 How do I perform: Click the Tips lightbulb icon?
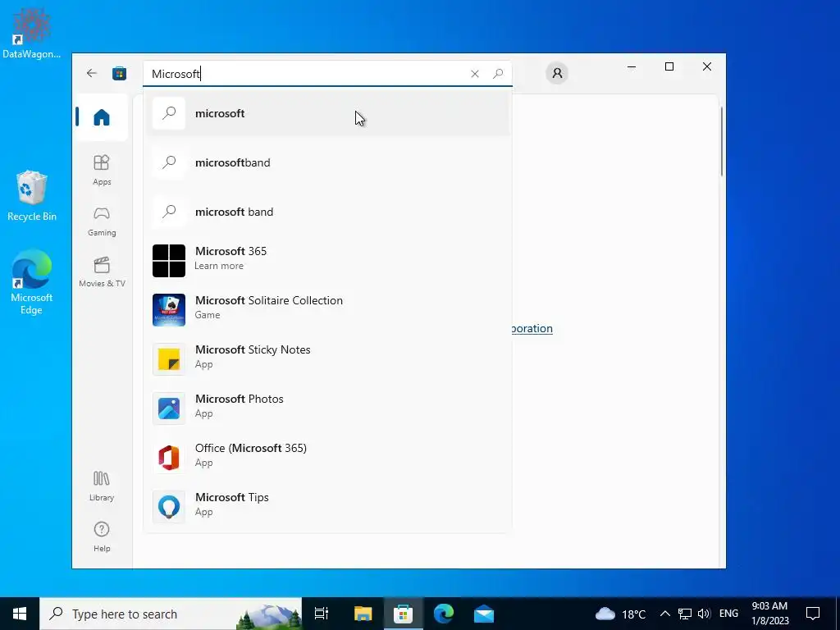point(169,507)
